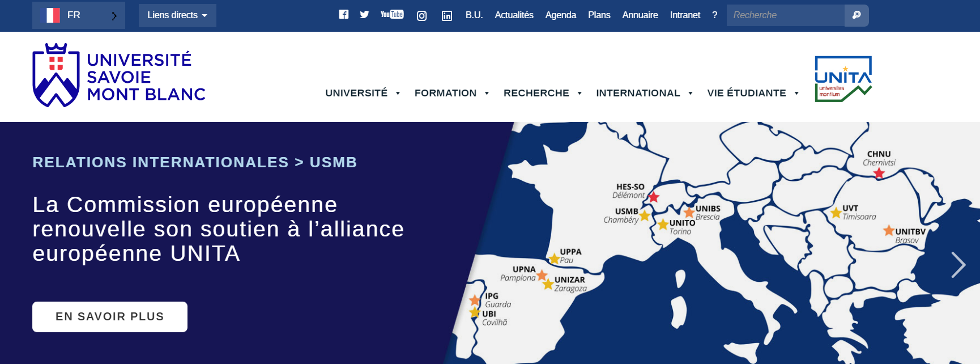The height and width of the screenshot is (364, 980).
Task: Open the INTERNATIONAL main menu
Action: (638, 93)
